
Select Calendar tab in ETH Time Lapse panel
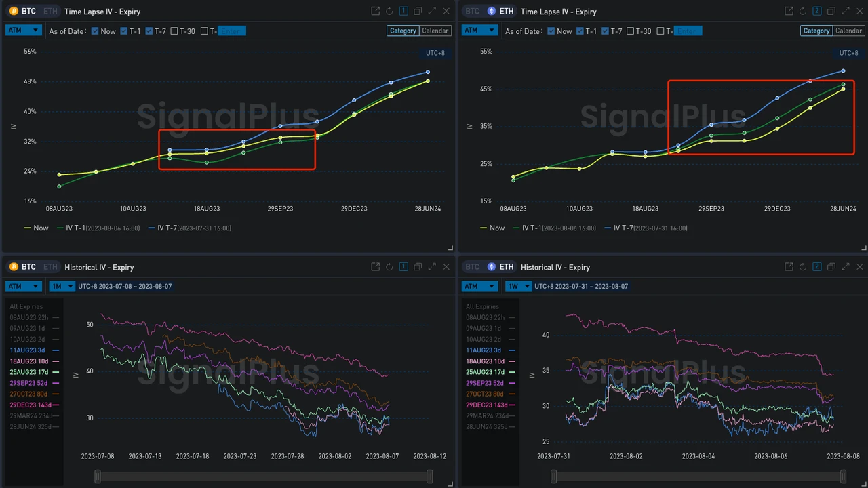click(x=849, y=30)
